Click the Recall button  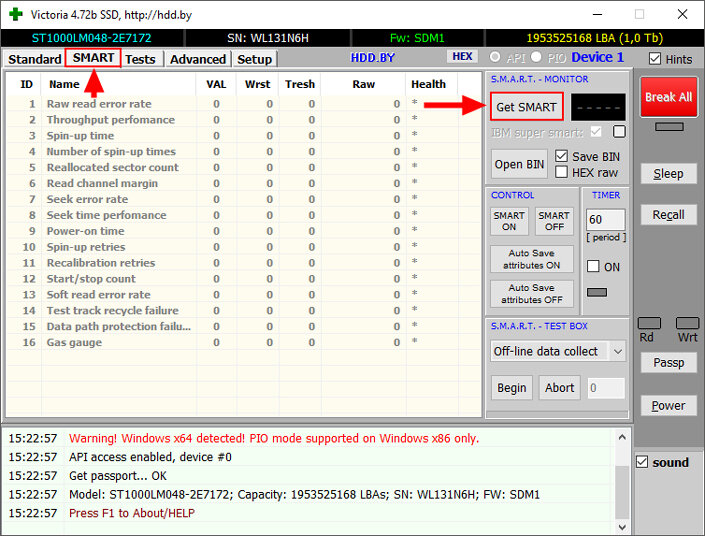pos(669,215)
